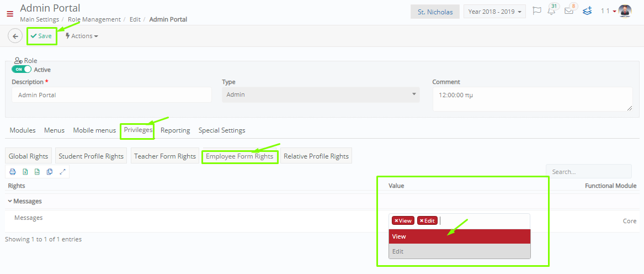
Task: Expand table to full screen
Action: 62,172
